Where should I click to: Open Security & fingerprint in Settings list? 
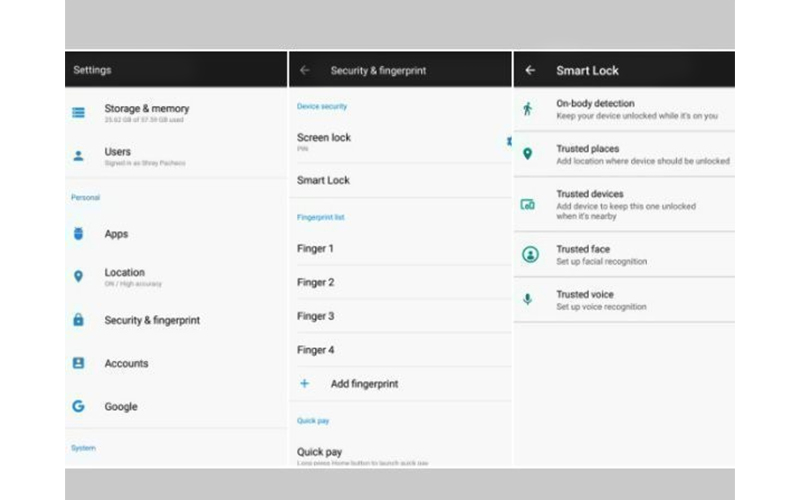[176, 320]
